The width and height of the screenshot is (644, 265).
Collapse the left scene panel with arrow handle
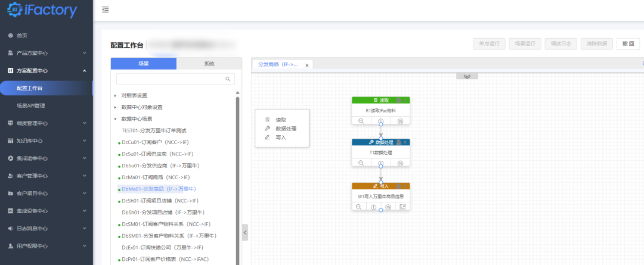coord(244,232)
